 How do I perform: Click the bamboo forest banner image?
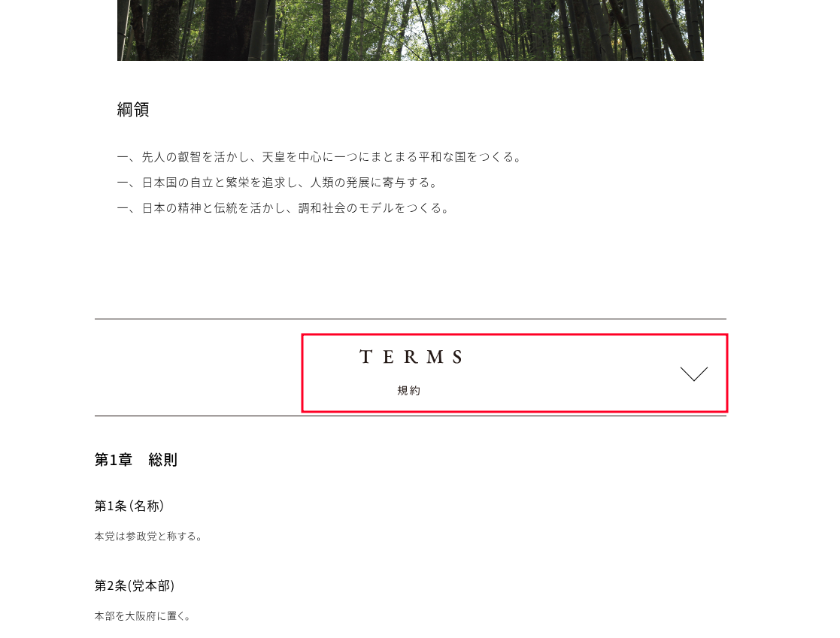coord(411,30)
